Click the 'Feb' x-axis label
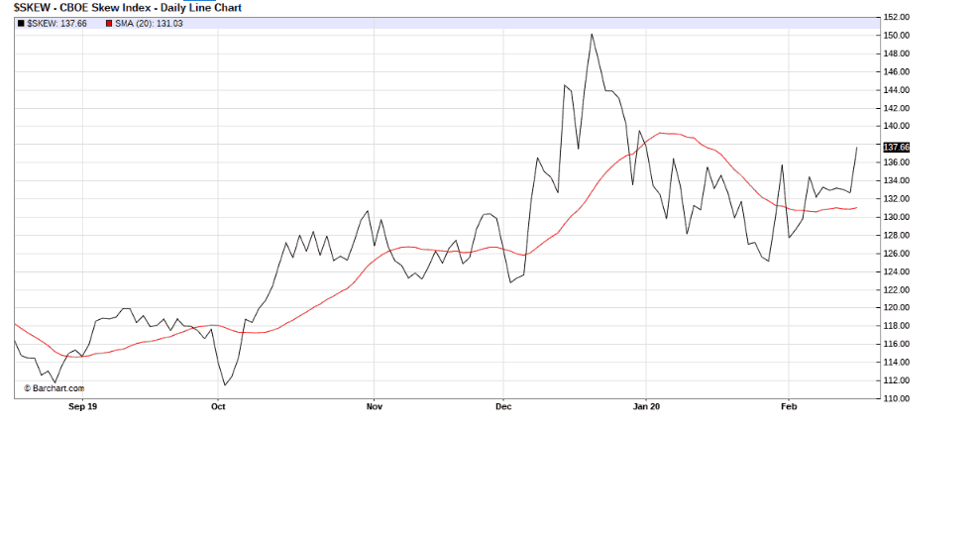Image resolution: width=980 pixels, height=537 pixels. pyautogui.click(x=789, y=406)
